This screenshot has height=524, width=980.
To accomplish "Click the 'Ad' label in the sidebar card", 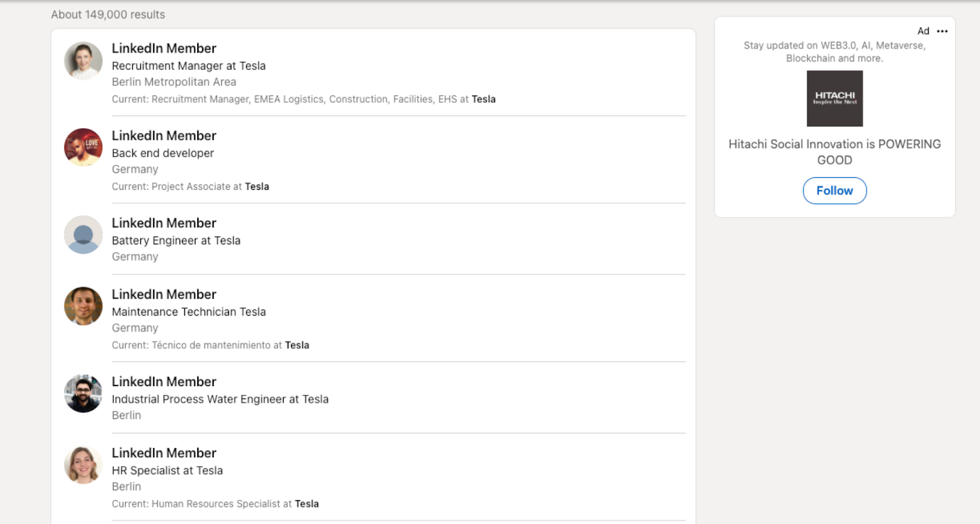I will pyautogui.click(x=923, y=31).
